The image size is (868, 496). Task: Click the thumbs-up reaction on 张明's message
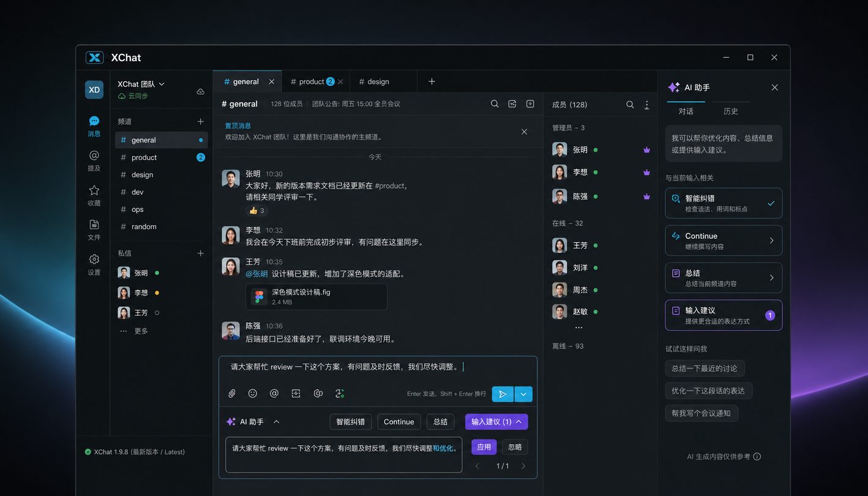coord(257,211)
